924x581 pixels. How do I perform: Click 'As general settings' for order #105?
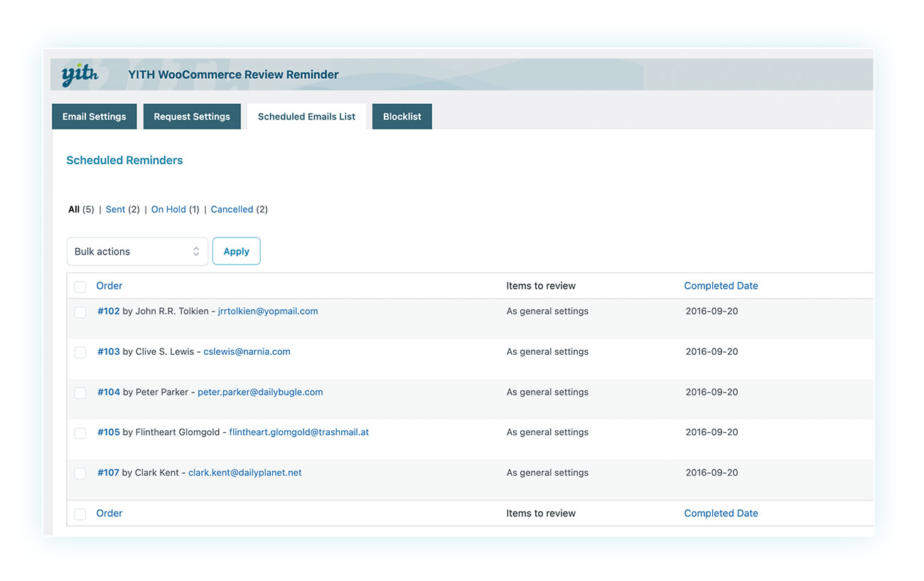point(547,432)
